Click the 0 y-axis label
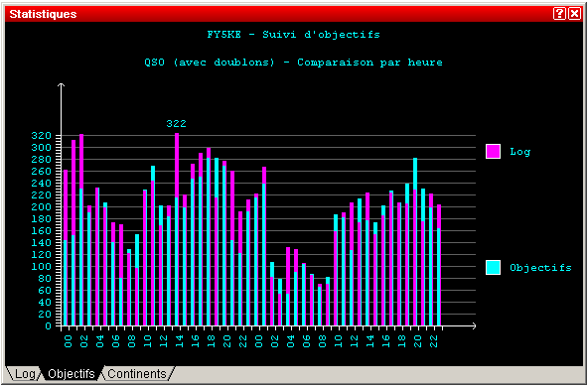Image resolution: width=588 pixels, height=387 pixels. [49, 325]
